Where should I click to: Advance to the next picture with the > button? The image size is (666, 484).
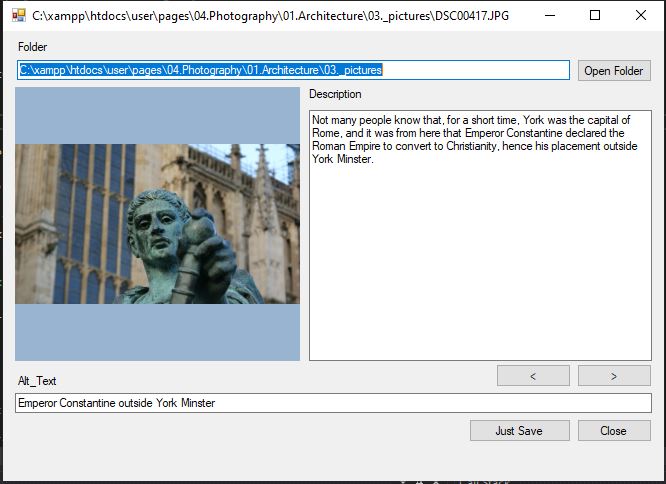[614, 376]
